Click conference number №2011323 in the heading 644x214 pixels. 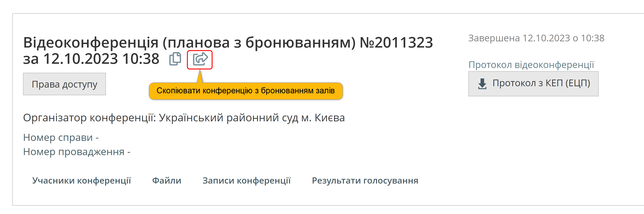tap(396, 42)
